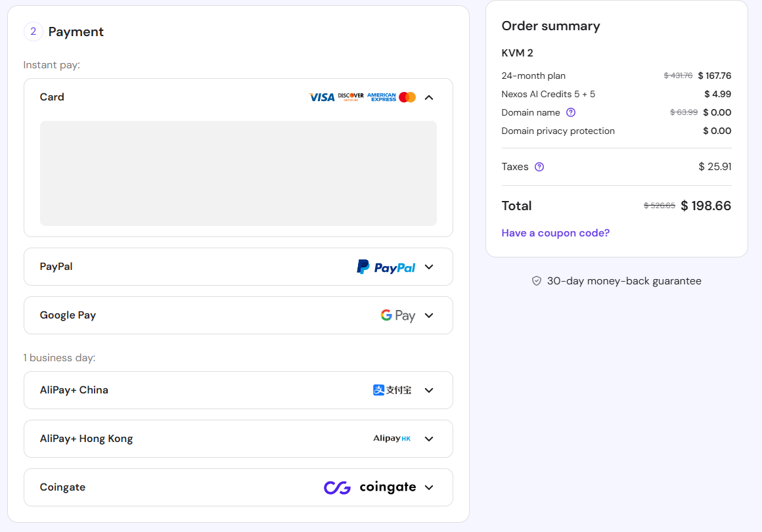Click the Order summary heading
Viewport: 762px width, 532px height.
pos(550,26)
